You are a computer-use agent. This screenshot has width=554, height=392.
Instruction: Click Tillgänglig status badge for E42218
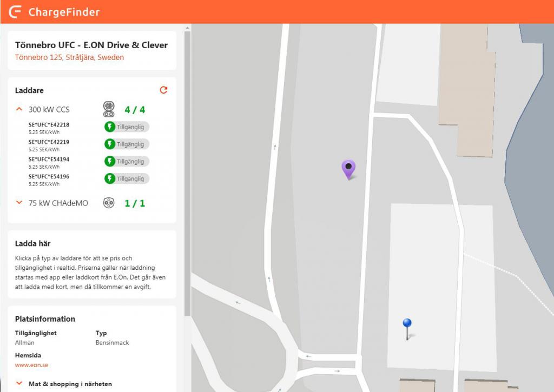[127, 127]
